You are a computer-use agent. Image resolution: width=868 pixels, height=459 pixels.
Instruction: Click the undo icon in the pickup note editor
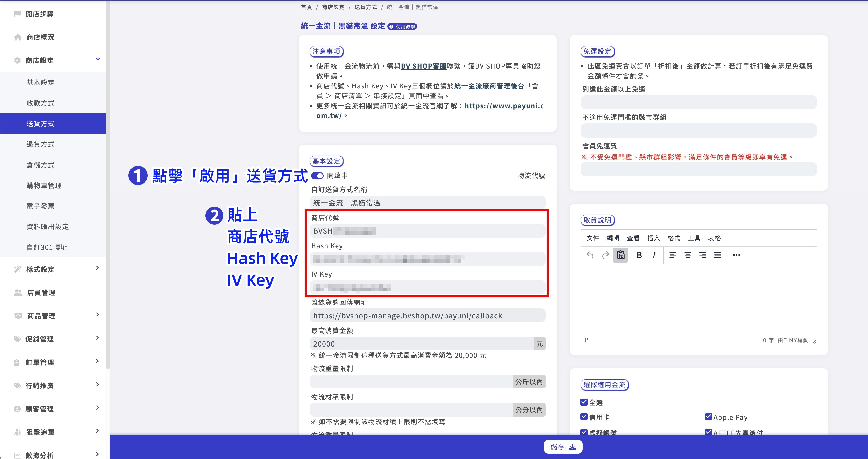point(590,255)
